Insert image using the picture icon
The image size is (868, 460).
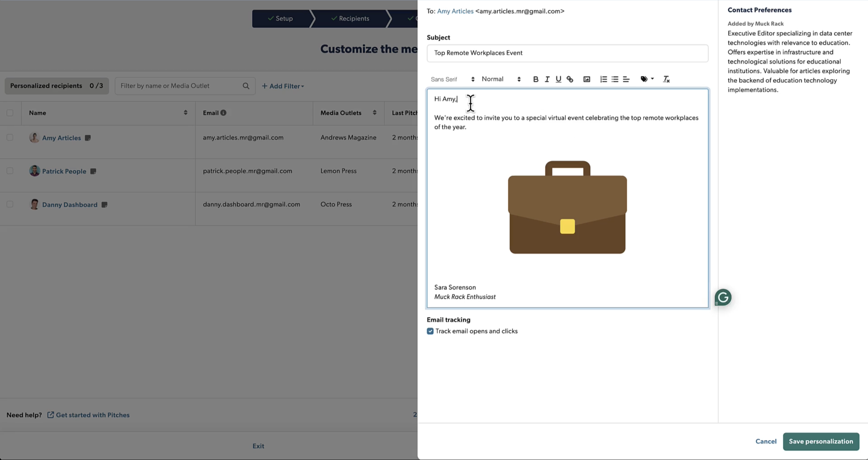click(x=587, y=79)
